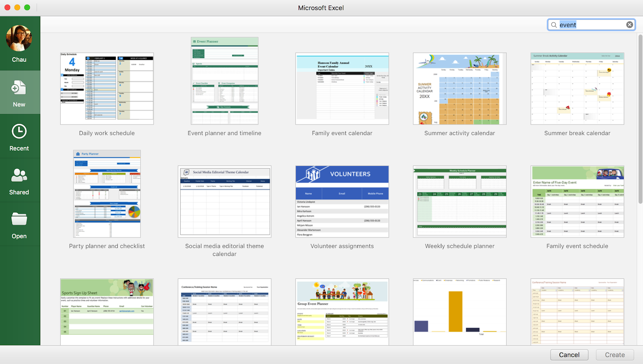This screenshot has width=643, height=364.
Task: Clear the search field with the X icon
Action: point(630,25)
